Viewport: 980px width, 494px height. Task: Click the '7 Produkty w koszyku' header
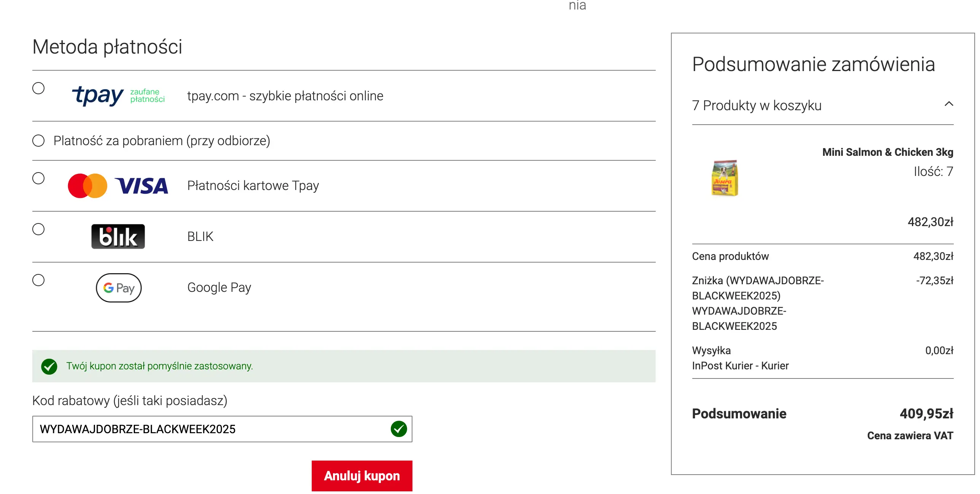pyautogui.click(x=756, y=105)
